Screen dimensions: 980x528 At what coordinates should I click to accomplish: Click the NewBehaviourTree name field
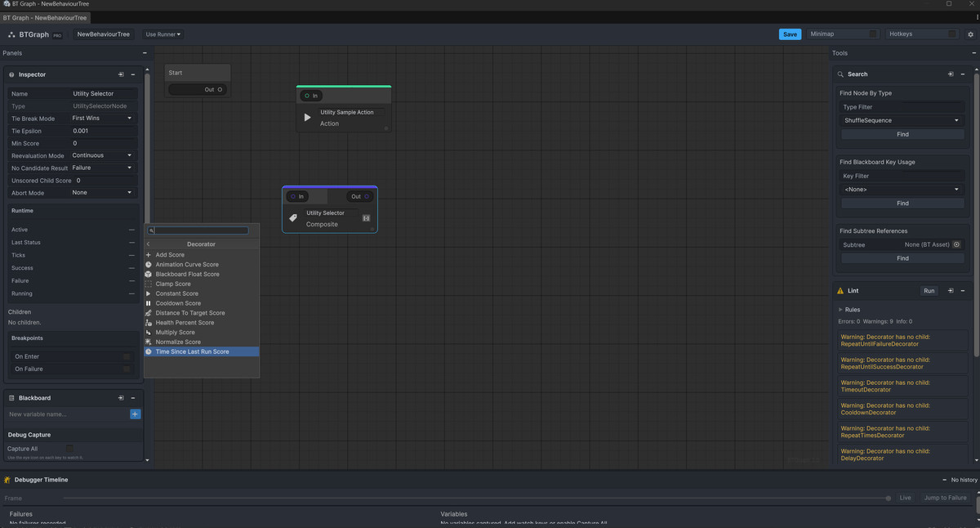point(103,34)
